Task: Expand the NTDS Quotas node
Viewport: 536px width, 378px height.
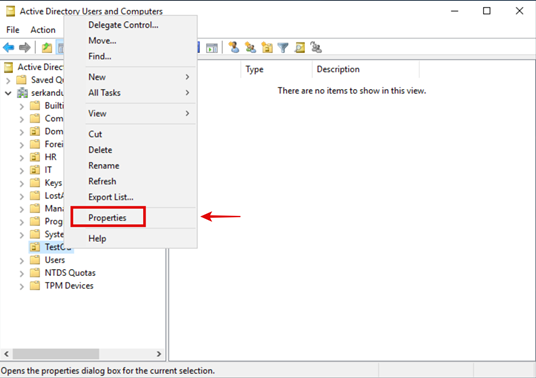Action: [22, 273]
